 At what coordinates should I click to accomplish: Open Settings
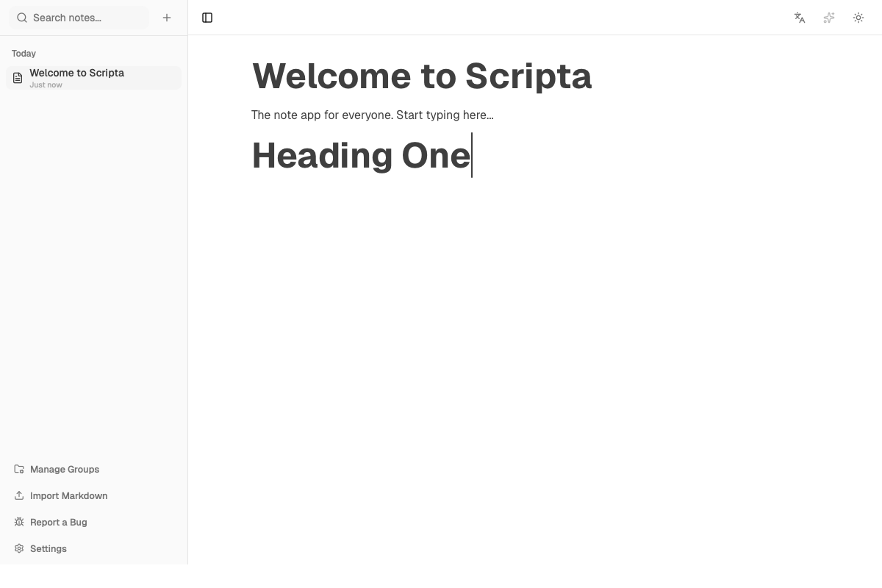tap(48, 548)
